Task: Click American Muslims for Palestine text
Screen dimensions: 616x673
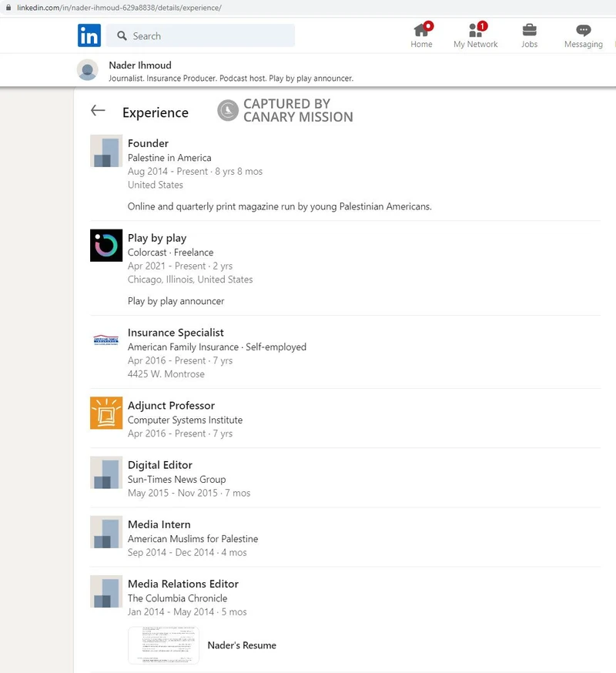Action: click(x=192, y=539)
